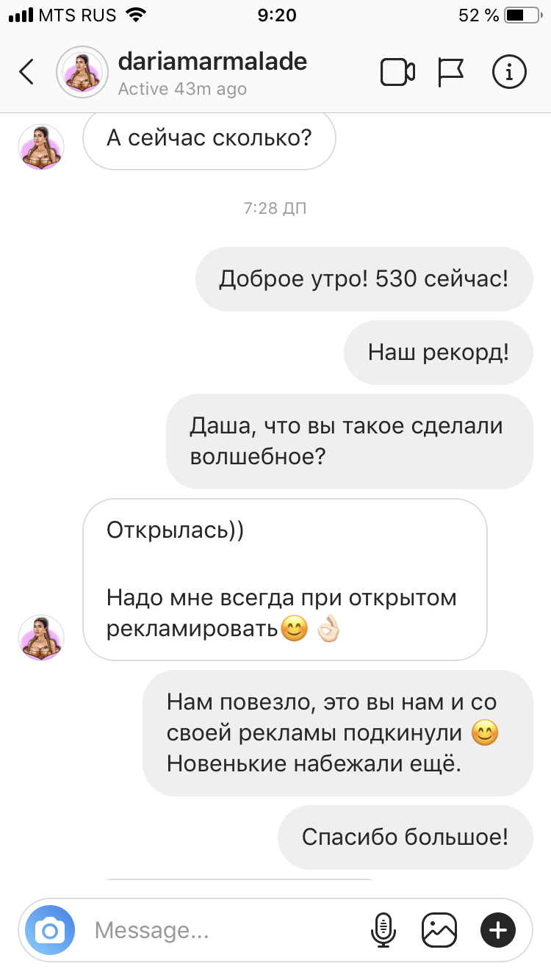
Task: Tap the "Доброе утро! 530 сейчас!" message
Action: tap(364, 278)
